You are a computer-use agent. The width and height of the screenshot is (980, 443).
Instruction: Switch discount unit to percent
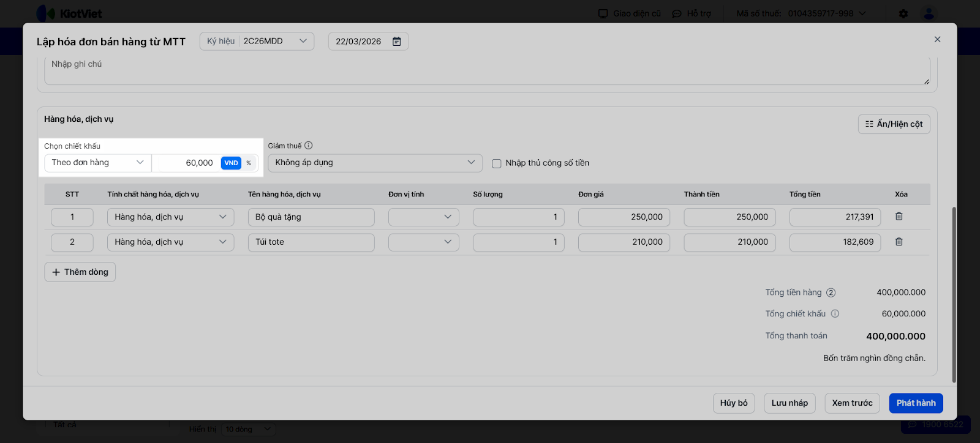click(249, 163)
